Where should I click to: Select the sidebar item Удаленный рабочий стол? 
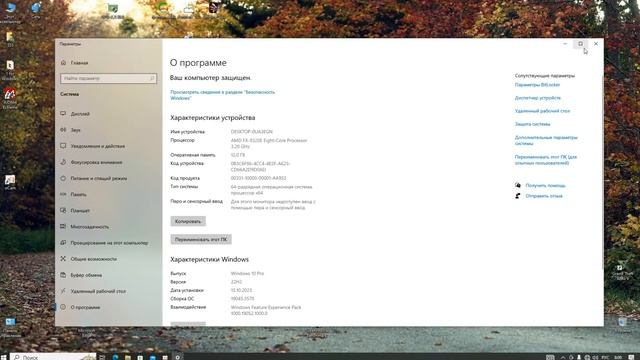pos(98,291)
